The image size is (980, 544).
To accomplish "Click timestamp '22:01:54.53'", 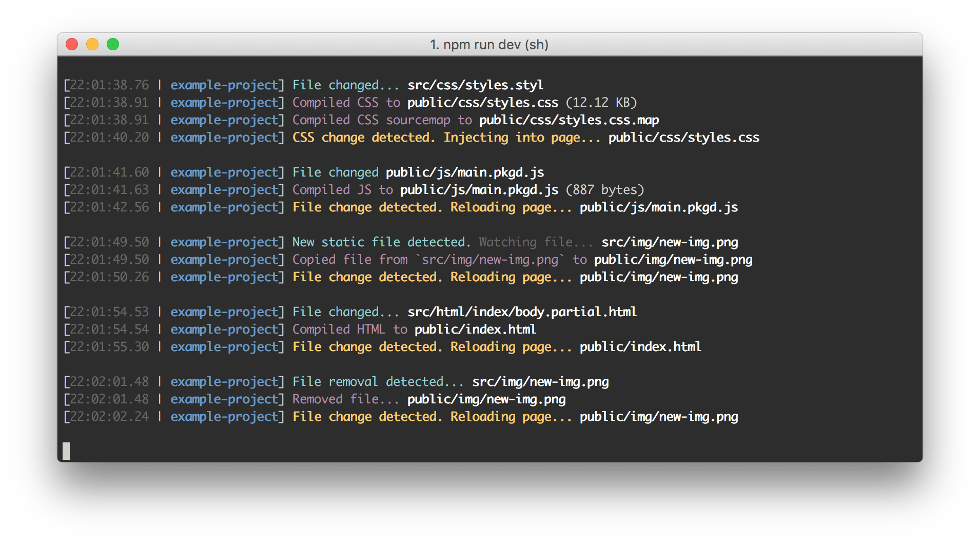I will pos(109,312).
